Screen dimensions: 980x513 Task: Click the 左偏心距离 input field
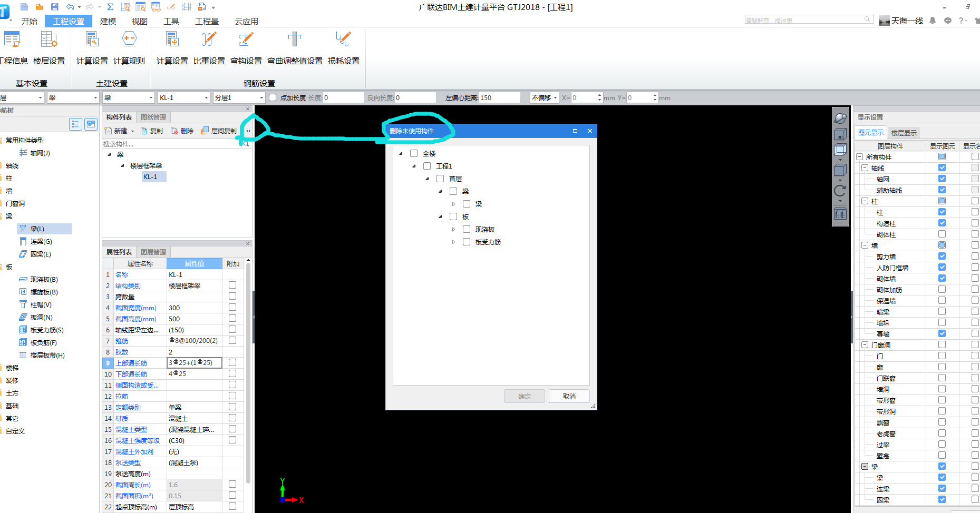500,97
